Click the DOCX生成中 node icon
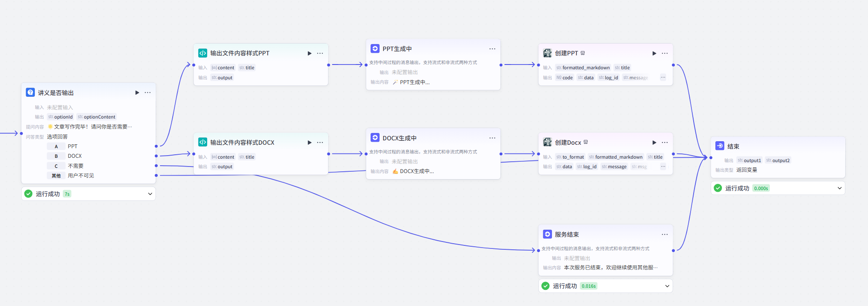868x306 pixels. pos(375,138)
